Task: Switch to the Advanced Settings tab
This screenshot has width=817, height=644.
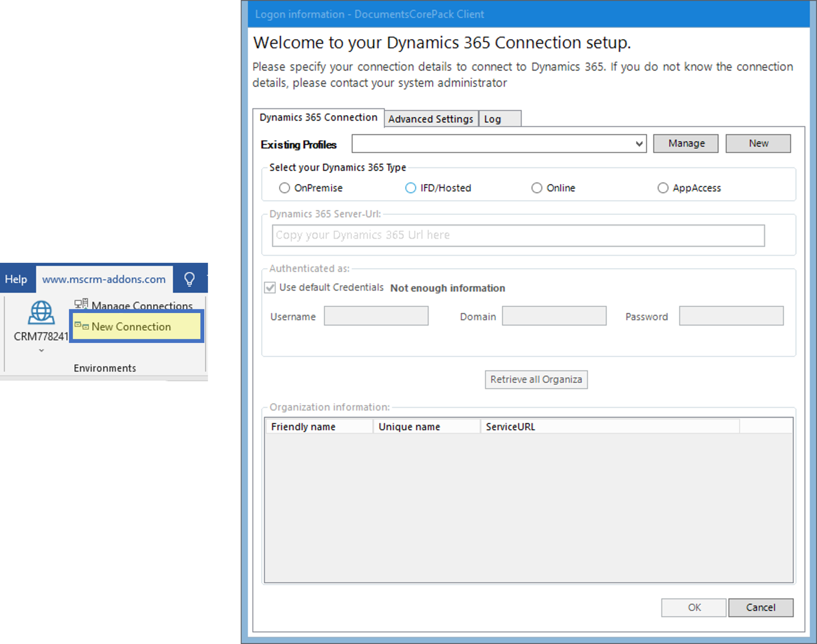Action: click(431, 118)
